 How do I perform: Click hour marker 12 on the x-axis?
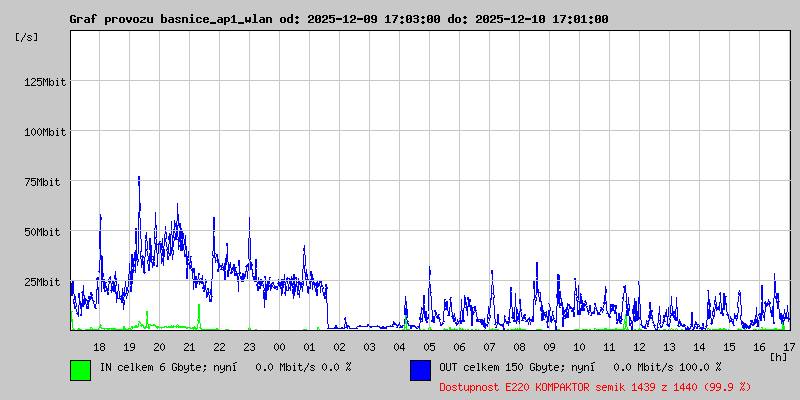639,346
